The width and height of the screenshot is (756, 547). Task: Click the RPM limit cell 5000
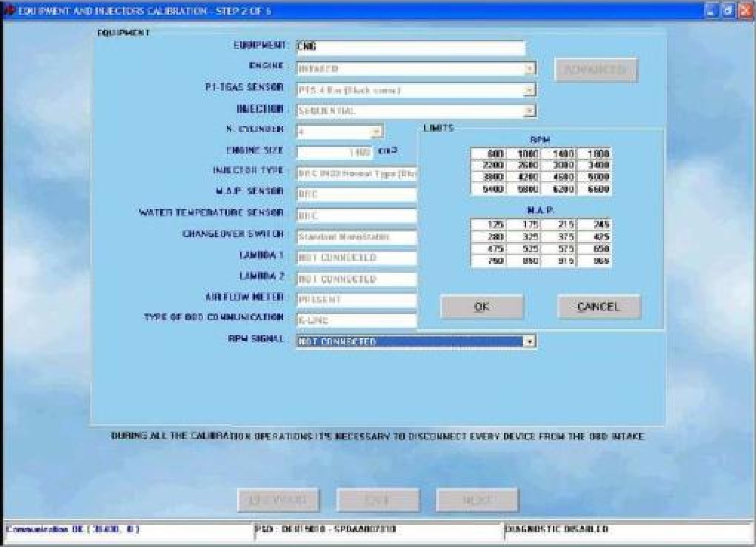point(594,177)
